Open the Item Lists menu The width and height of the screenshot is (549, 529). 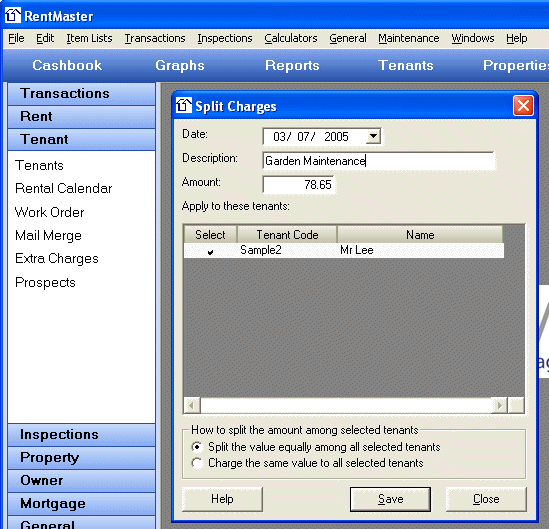[89, 38]
